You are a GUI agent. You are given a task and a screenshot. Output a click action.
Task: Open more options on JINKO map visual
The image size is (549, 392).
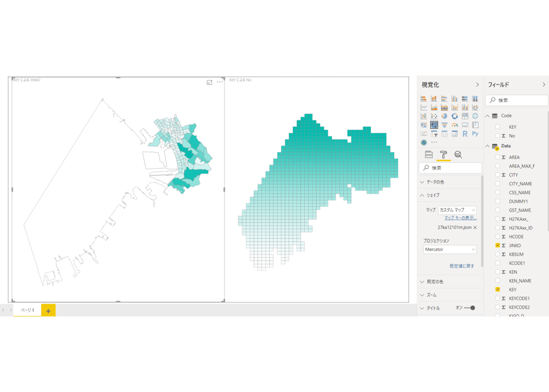[x=220, y=82]
